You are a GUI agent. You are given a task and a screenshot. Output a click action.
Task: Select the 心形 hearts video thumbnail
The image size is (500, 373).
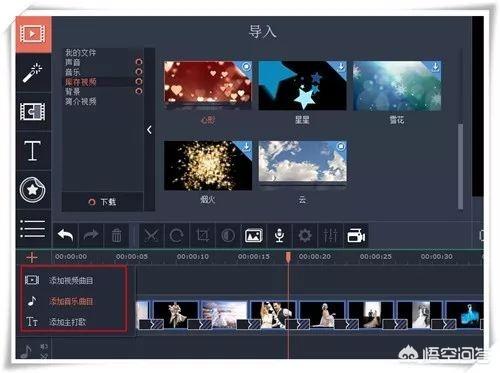point(208,86)
